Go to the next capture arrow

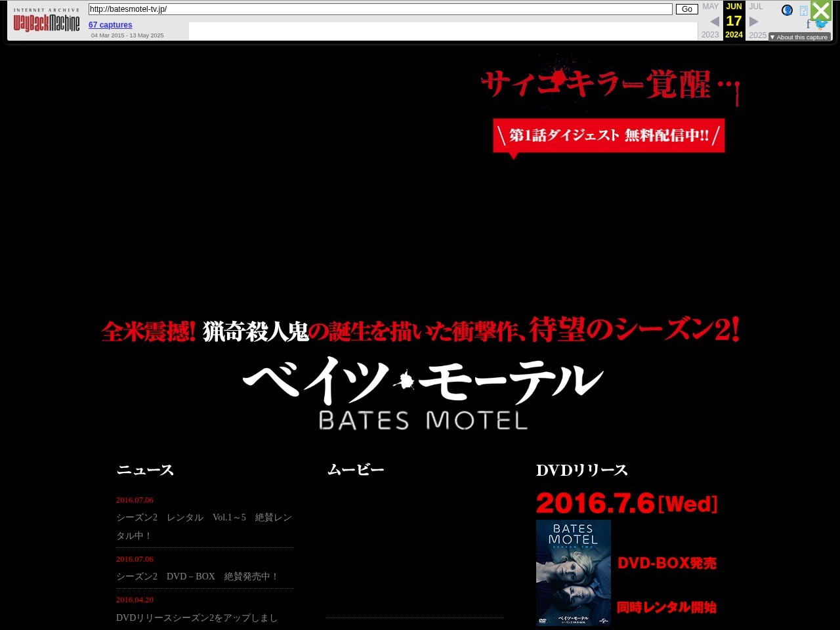(x=754, y=22)
